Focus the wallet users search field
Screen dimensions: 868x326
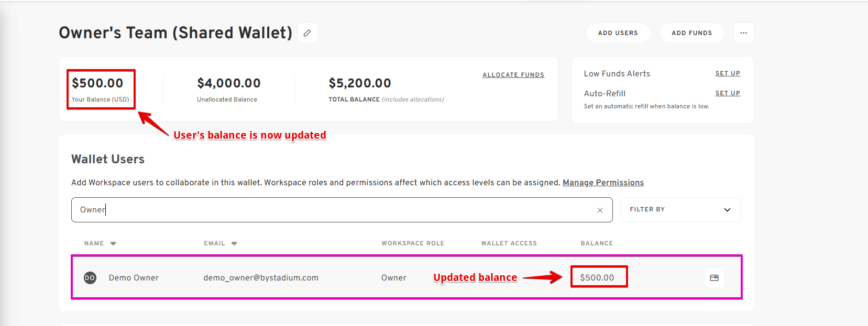pyautogui.click(x=335, y=210)
